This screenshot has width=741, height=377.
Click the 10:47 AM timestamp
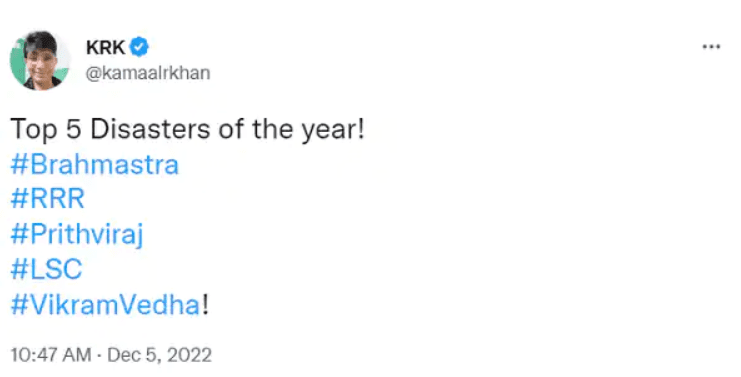51,355
